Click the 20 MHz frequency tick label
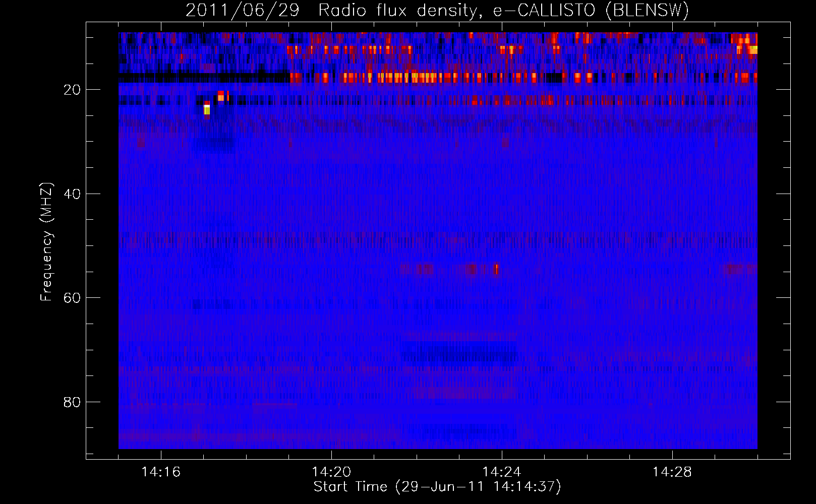 [73, 90]
